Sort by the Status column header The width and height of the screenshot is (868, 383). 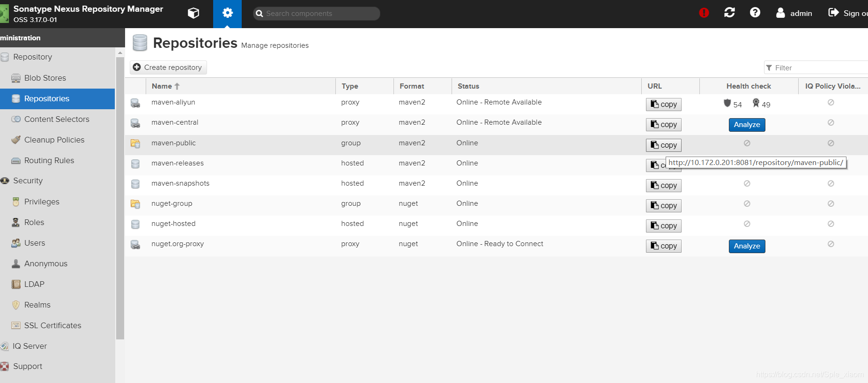pos(546,86)
